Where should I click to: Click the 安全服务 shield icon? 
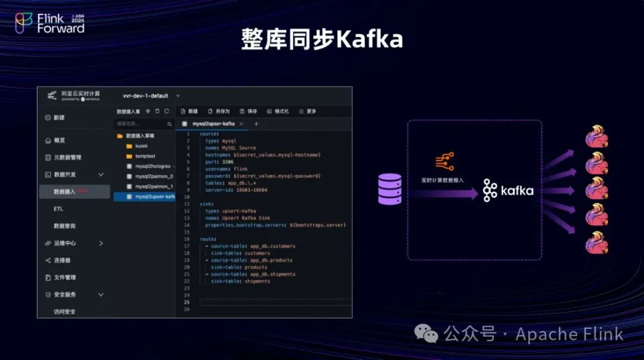(48, 294)
